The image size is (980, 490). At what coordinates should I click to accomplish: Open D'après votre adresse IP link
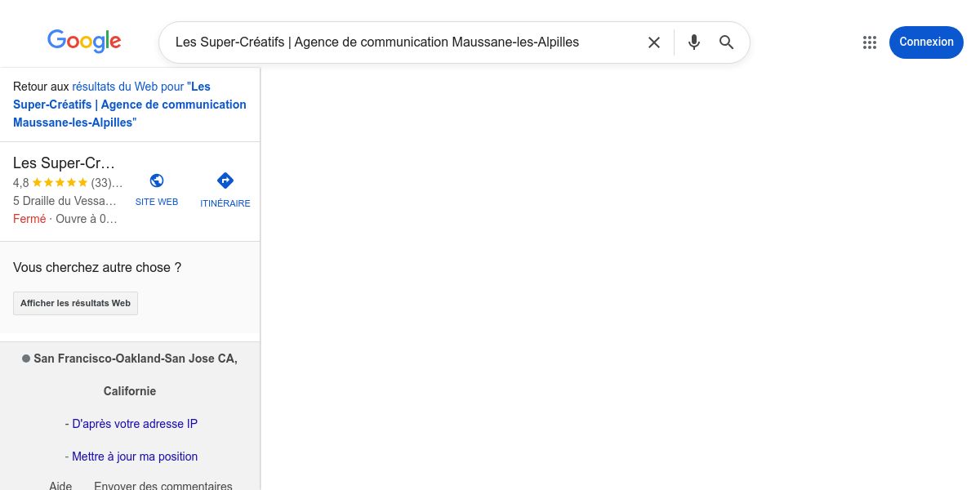tap(135, 424)
